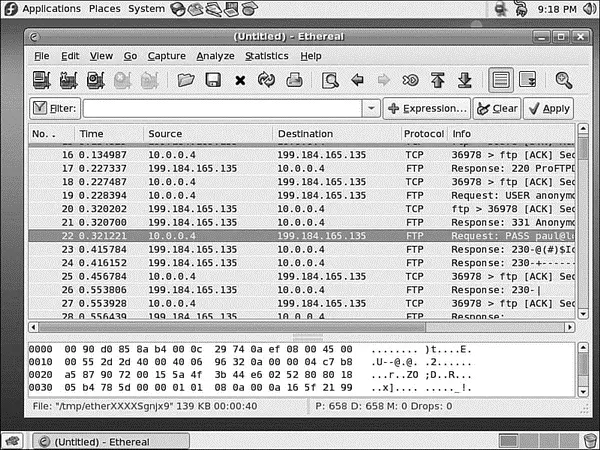
Task: Select packet 22 Request PASS row
Action: 302,236
